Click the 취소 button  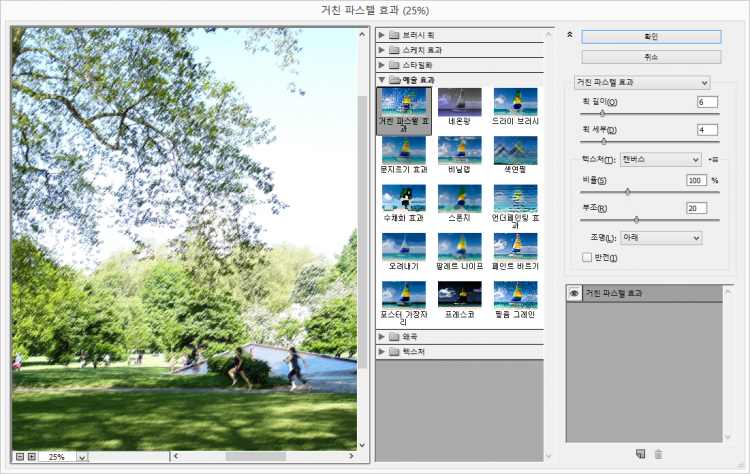tap(651, 57)
